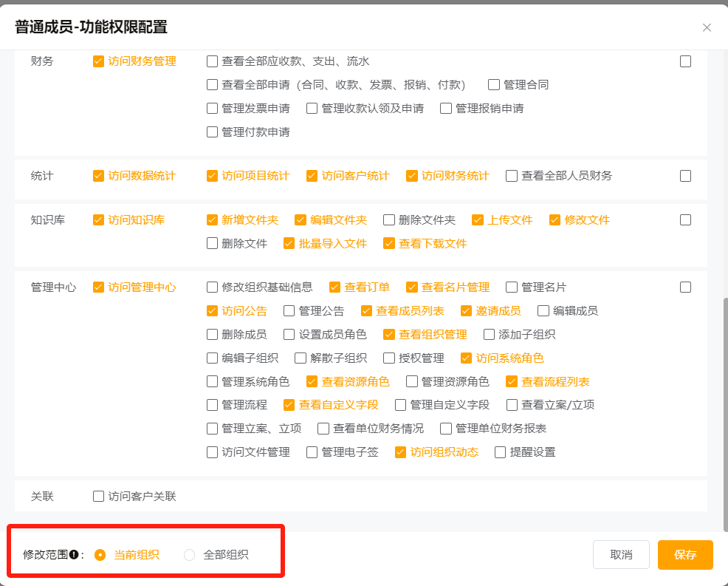Click the 取消 button
728x586 pixels.
click(620, 555)
